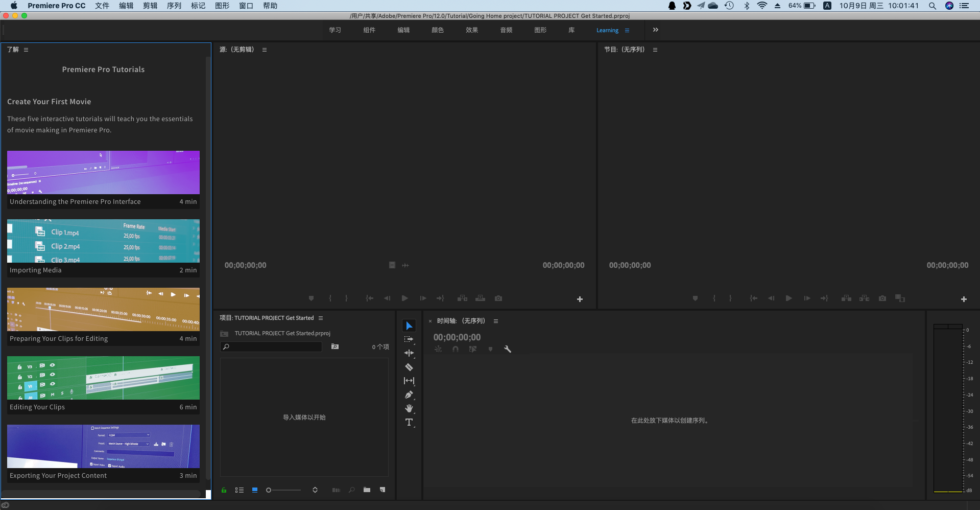Choose the Hand tool
The height and width of the screenshot is (510, 980).
[x=409, y=408]
